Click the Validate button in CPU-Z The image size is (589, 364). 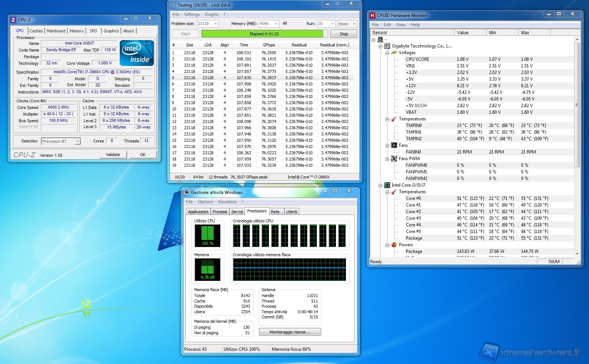[x=113, y=155]
